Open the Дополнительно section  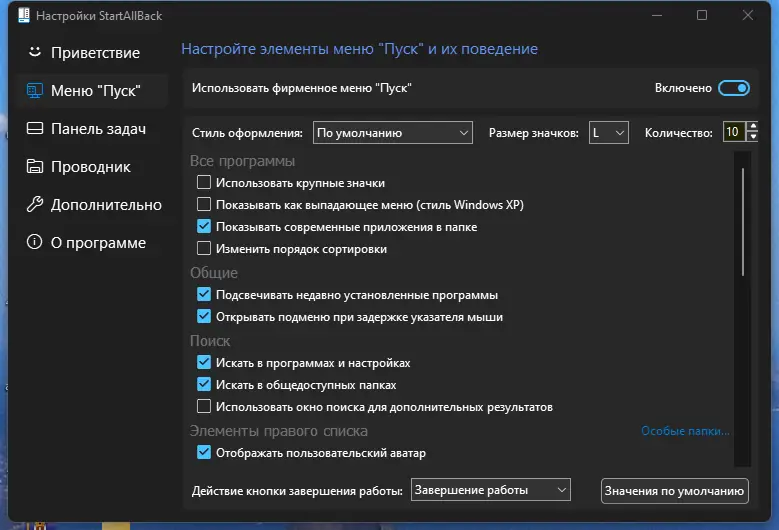92,205
